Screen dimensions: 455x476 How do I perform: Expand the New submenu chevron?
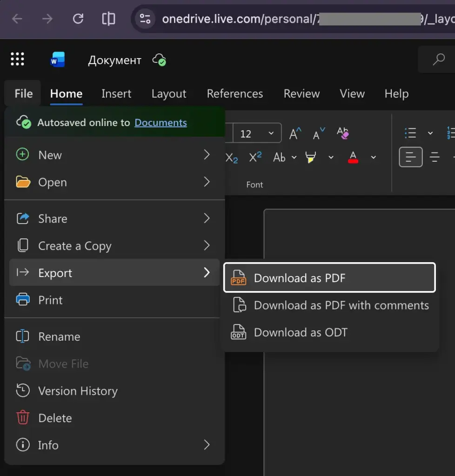[x=207, y=154]
